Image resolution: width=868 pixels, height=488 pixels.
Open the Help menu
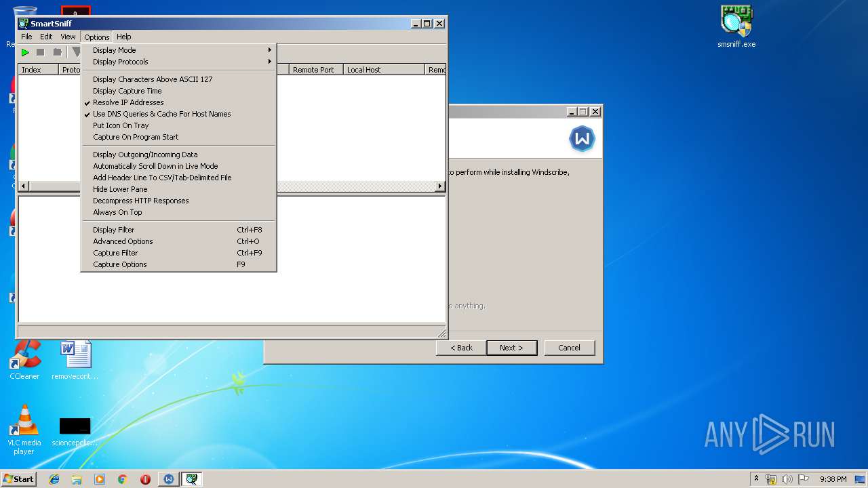click(123, 37)
